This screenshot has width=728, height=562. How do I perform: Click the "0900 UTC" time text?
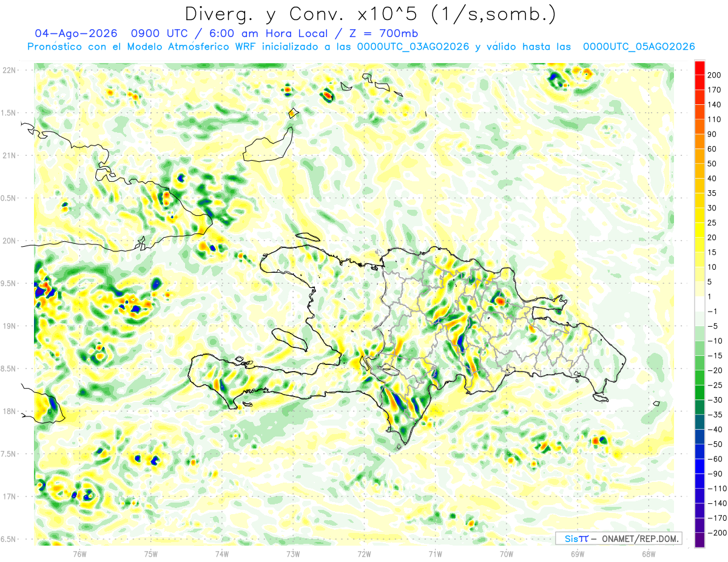pyautogui.click(x=160, y=33)
